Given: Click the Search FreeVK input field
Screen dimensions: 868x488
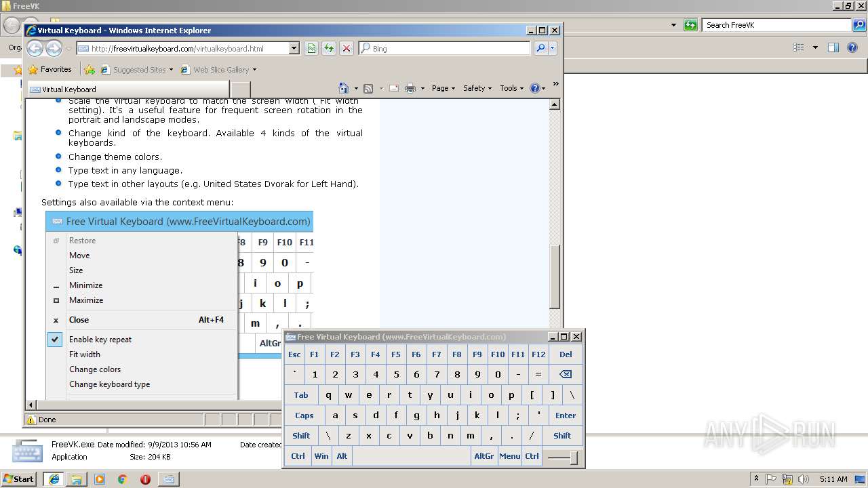Looking at the screenshot, I should point(777,25).
